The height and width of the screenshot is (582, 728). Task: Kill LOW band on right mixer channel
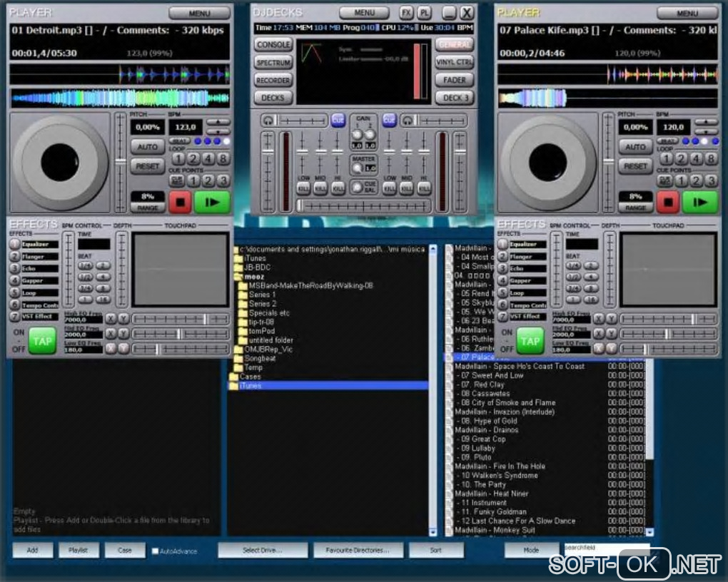tap(390, 188)
